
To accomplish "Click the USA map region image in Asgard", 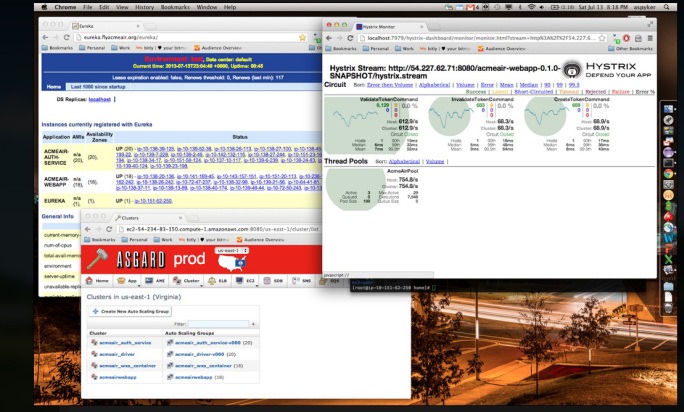I will pos(232,263).
